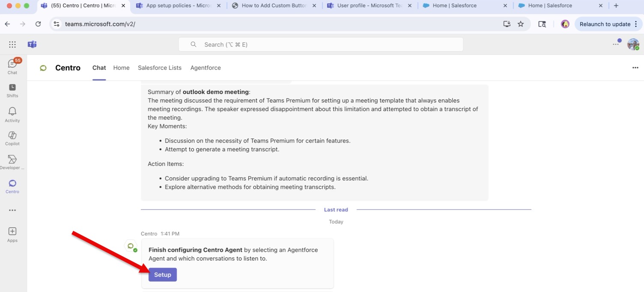Open the profile avatar menu

coord(633,44)
